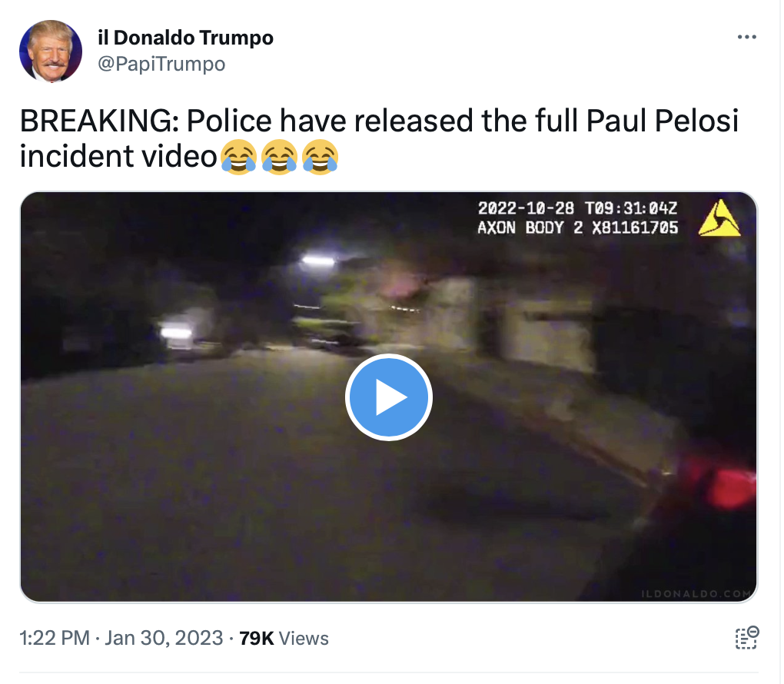View the 79K Views count
784x684 pixels.
click(x=284, y=638)
